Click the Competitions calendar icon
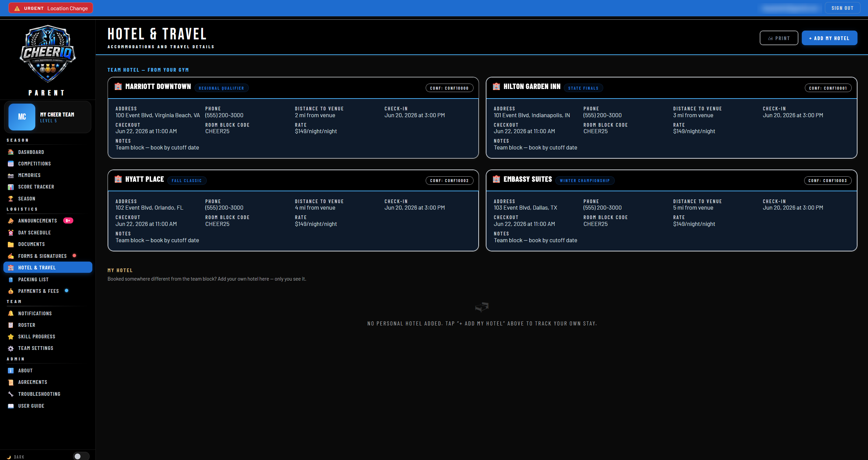The image size is (868, 460). 11,164
